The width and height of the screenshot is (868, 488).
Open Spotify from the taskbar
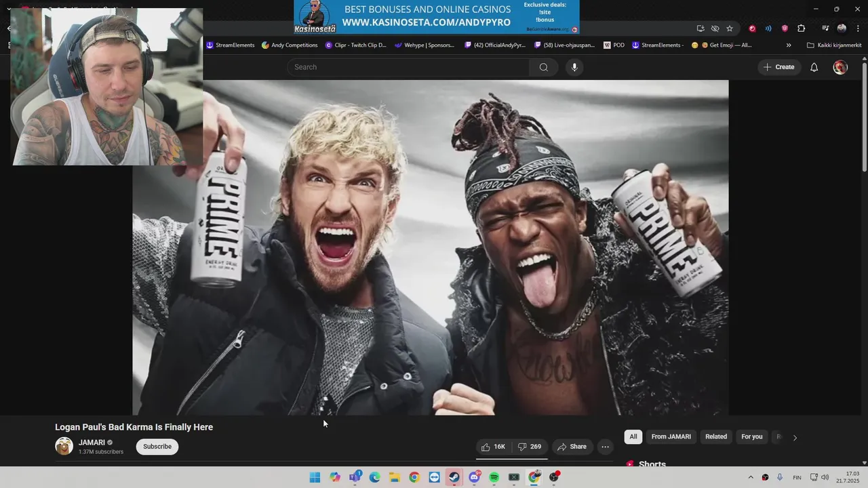click(x=494, y=477)
